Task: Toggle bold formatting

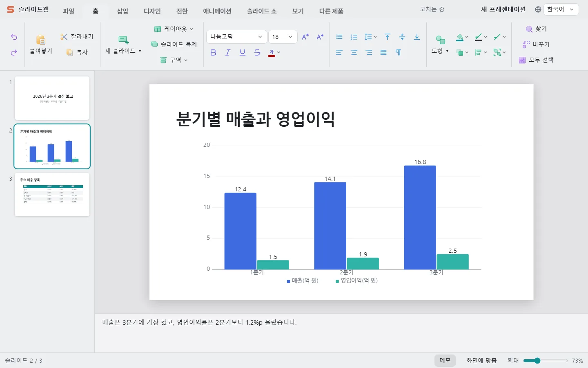Action: (213, 52)
